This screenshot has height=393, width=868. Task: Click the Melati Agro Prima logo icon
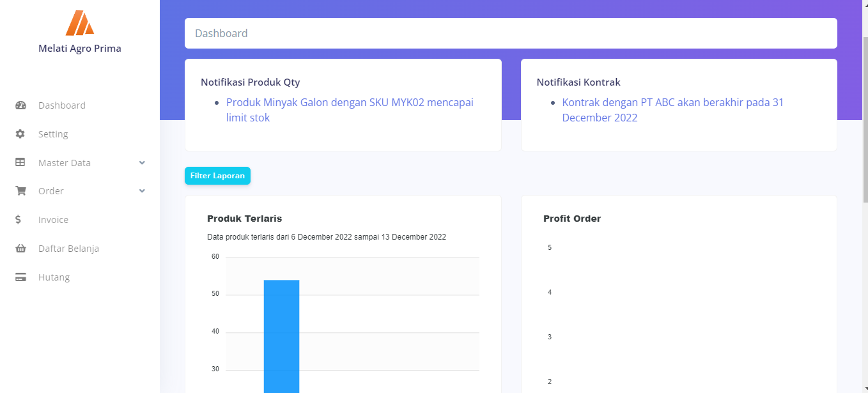(80, 23)
